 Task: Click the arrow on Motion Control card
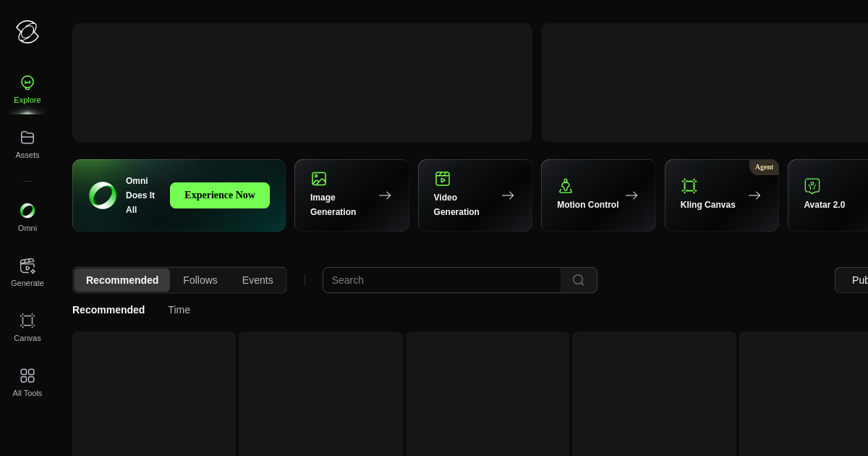(631, 195)
